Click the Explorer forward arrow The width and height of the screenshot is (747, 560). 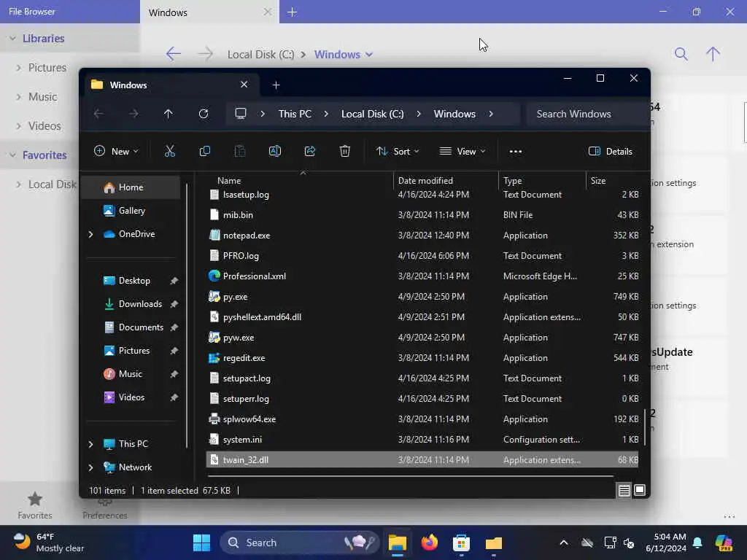tap(133, 114)
